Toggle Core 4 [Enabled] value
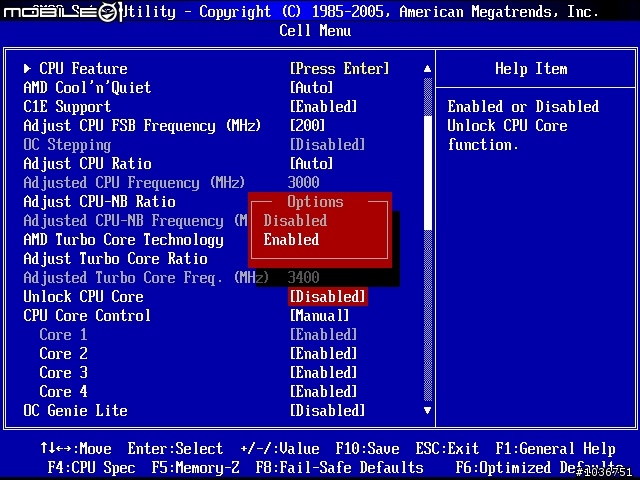The height and width of the screenshot is (480, 640). [323, 391]
